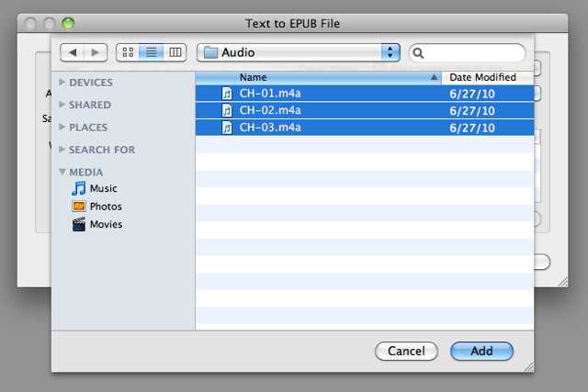Click the search field
The image size is (588, 392).
coord(473,53)
